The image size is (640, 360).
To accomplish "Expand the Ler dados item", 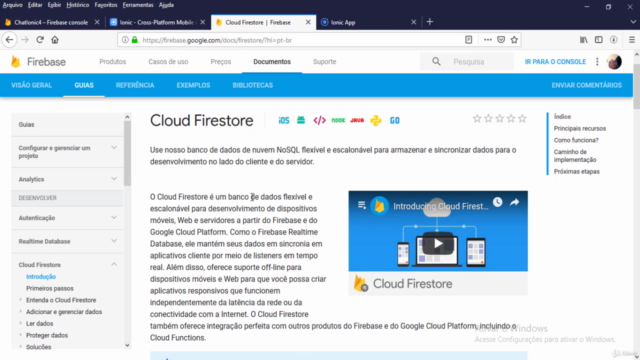I will tap(21, 323).
